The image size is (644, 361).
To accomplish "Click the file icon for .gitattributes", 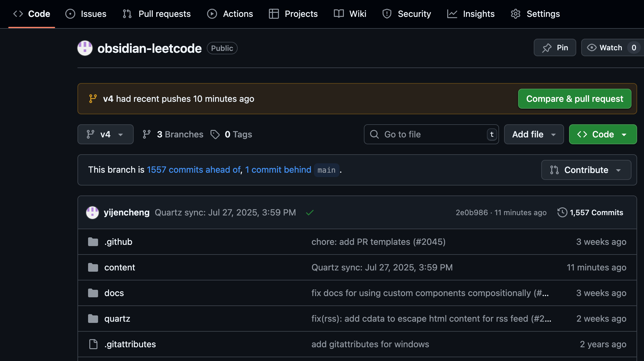I will 93,344.
